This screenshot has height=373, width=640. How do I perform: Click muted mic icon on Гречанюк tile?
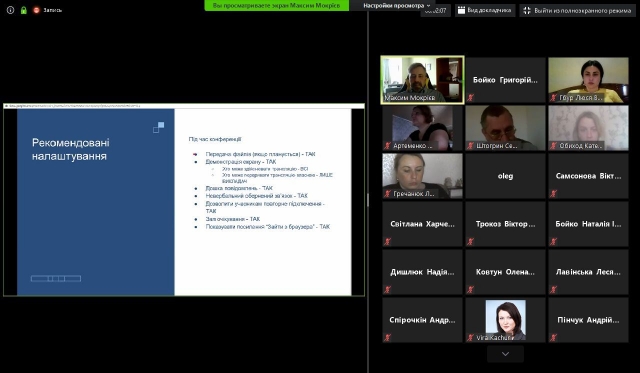click(388, 193)
